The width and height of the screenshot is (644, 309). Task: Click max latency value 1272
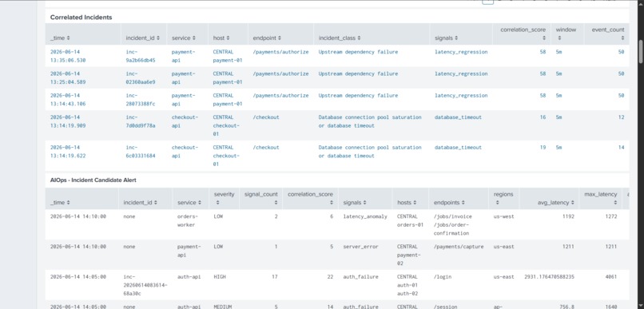611,216
